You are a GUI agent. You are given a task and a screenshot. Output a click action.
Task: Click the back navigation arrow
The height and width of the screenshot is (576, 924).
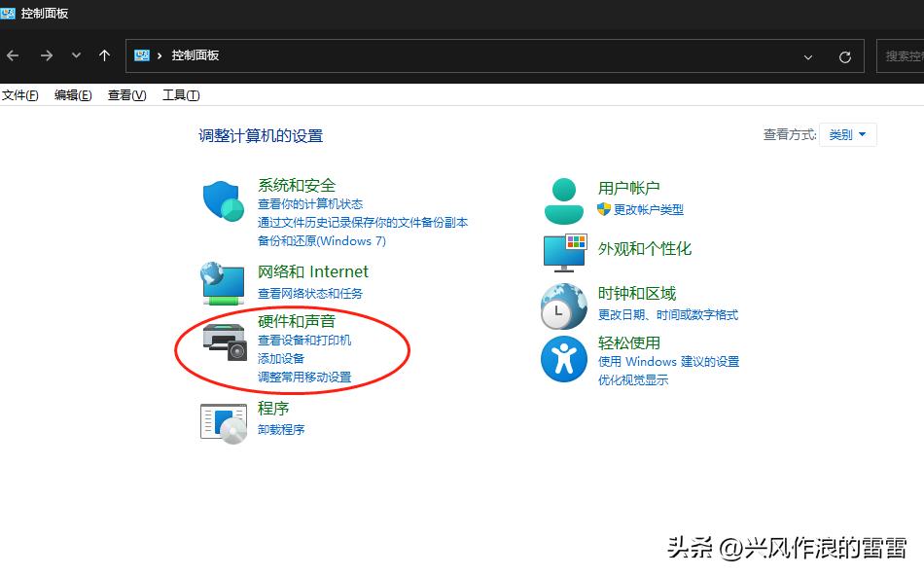[13, 55]
